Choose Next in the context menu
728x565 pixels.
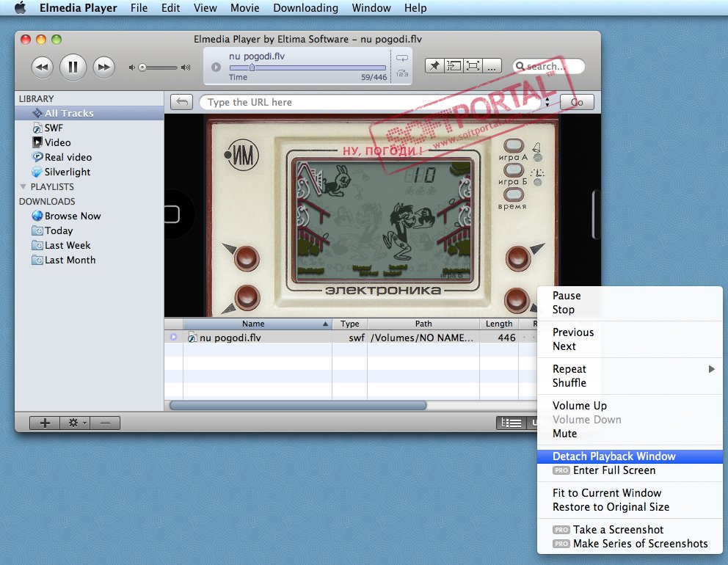click(630, 346)
